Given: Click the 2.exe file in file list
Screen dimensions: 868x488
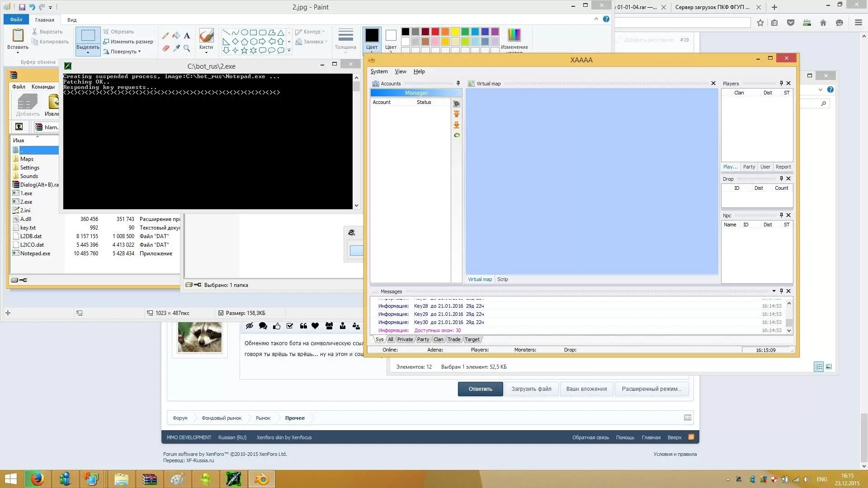Looking at the screenshot, I should coord(26,202).
